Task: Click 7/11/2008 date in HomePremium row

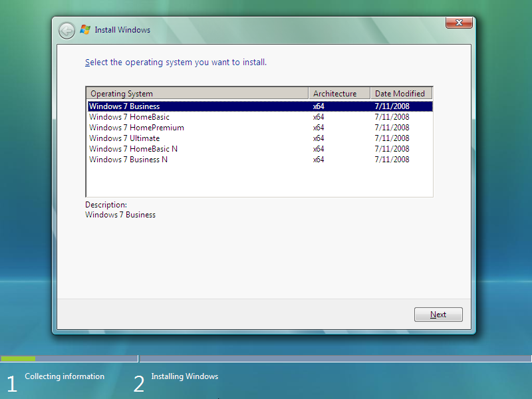Action: tap(392, 128)
